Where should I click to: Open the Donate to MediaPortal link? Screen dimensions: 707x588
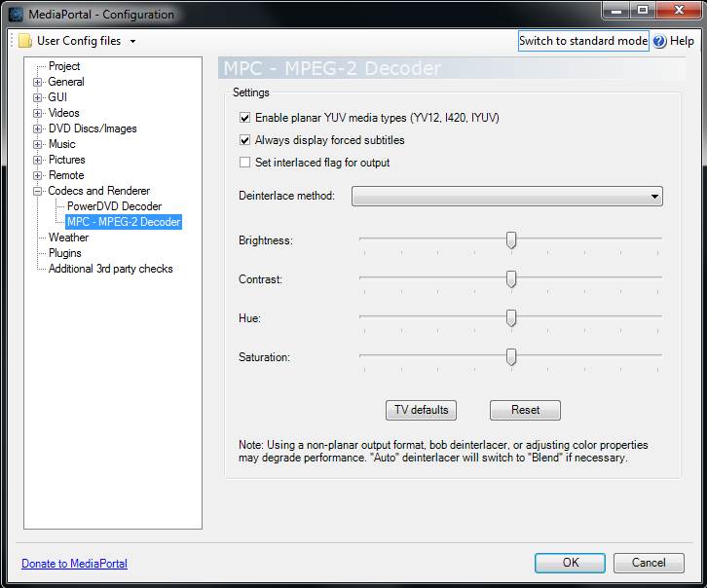point(74,564)
